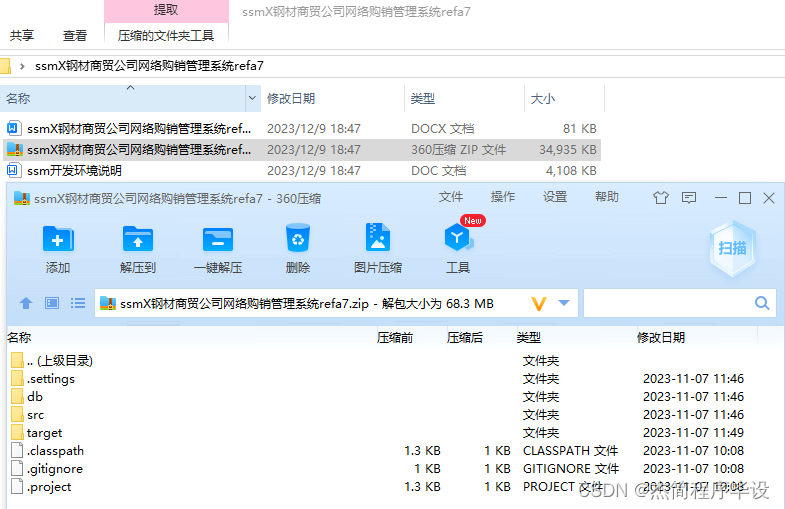Open the 帮助 menu in 360压缩
Screen dimensions: 785x509
(607, 197)
